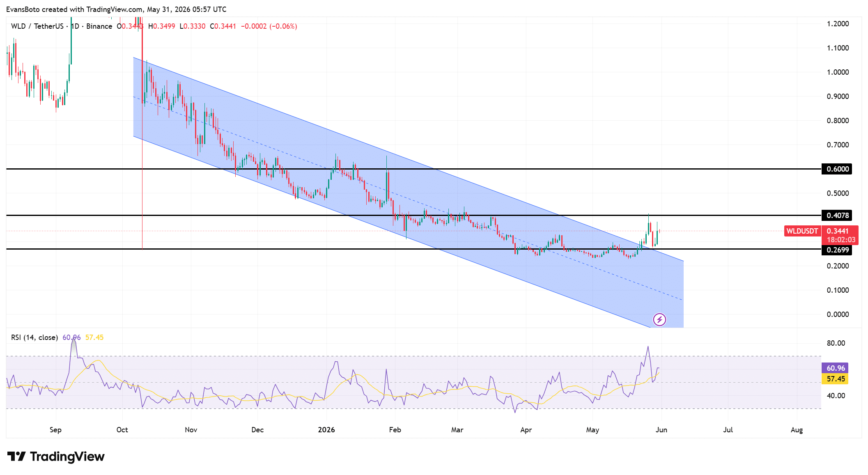Click the 0.7000 price axis label

click(838, 145)
